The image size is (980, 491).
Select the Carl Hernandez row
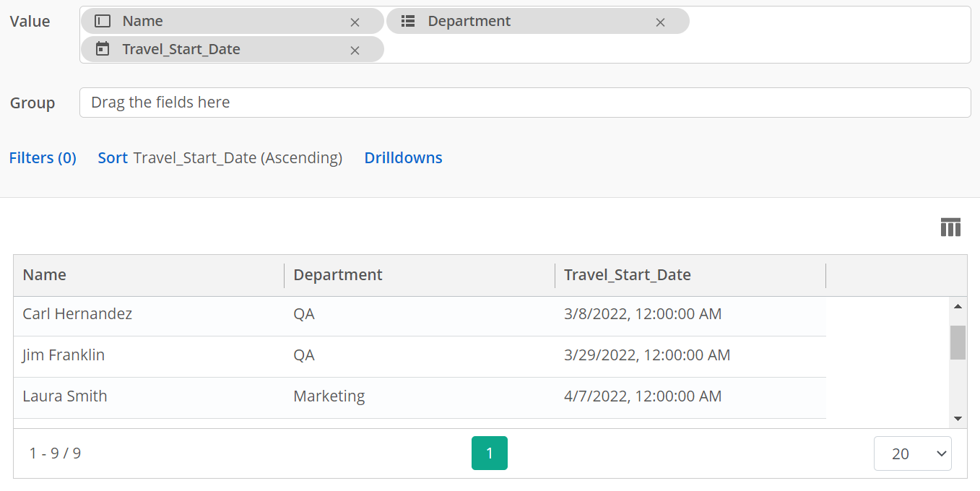[77, 314]
